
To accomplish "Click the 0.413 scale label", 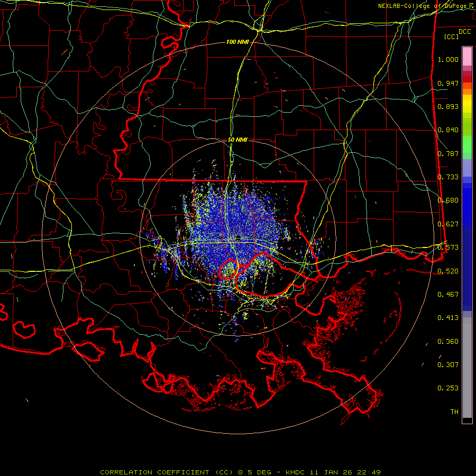I will pos(448,318).
